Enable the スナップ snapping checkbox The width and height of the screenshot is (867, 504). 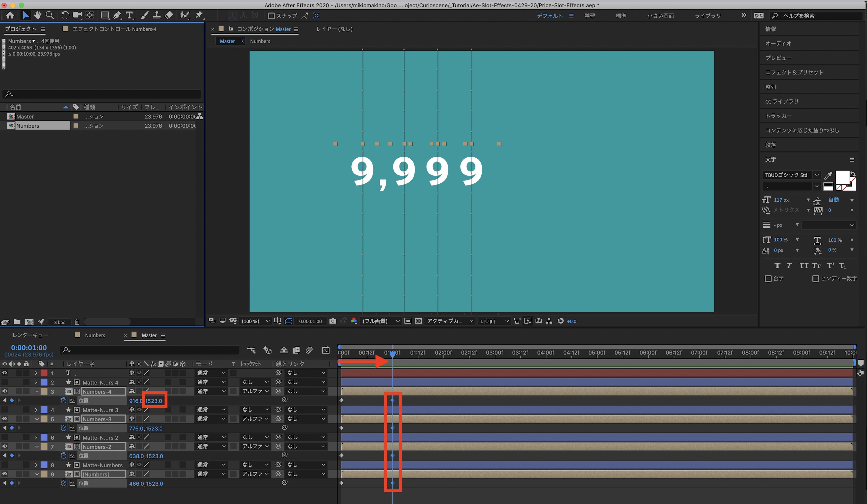point(272,16)
